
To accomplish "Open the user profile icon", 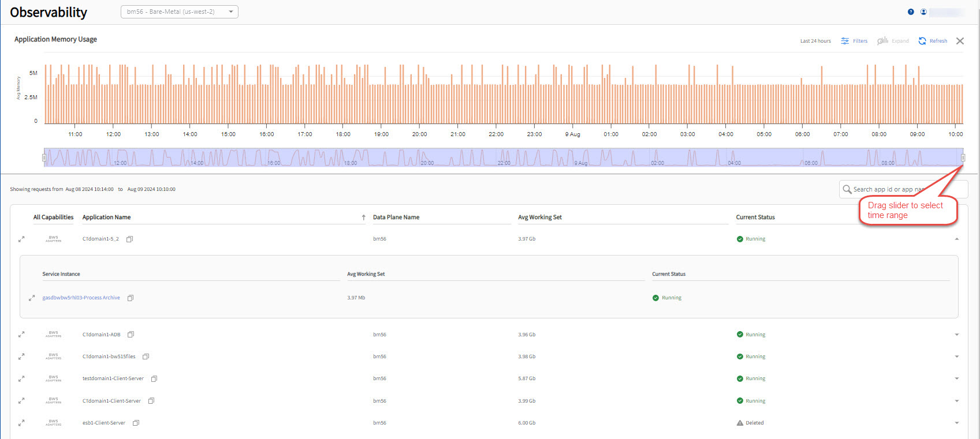I will coord(923,12).
